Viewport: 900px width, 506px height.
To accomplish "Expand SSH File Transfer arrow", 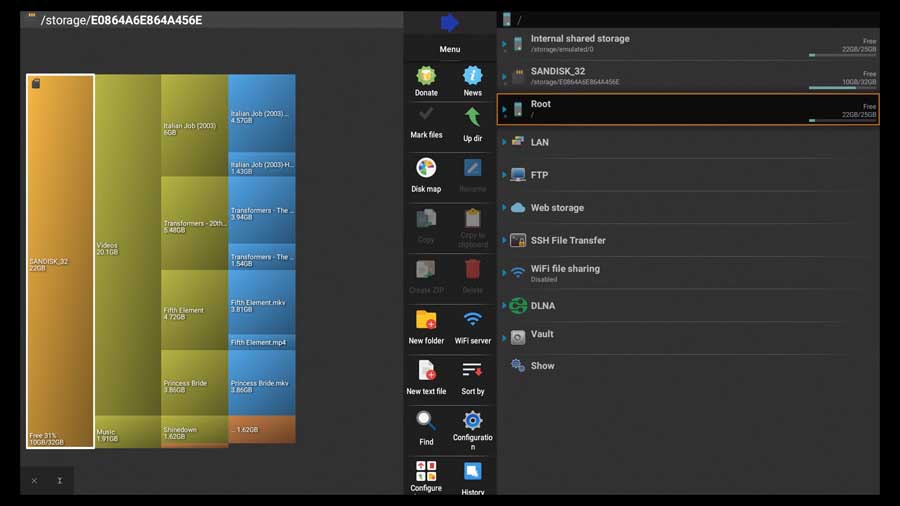I will click(504, 240).
